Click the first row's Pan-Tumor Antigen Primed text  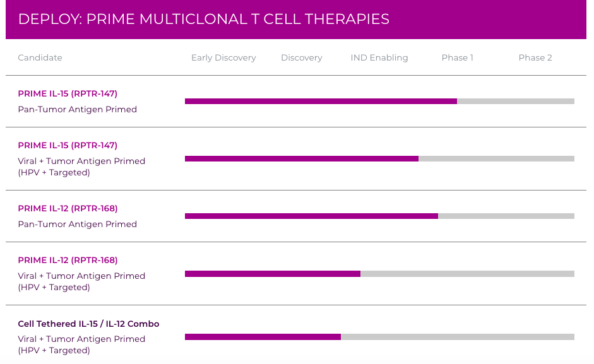point(77,109)
